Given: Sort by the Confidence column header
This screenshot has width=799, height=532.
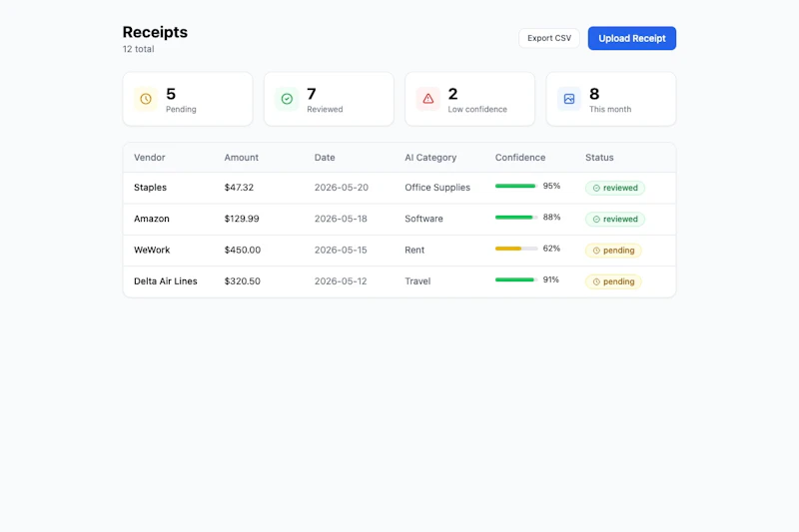Looking at the screenshot, I should [x=520, y=158].
